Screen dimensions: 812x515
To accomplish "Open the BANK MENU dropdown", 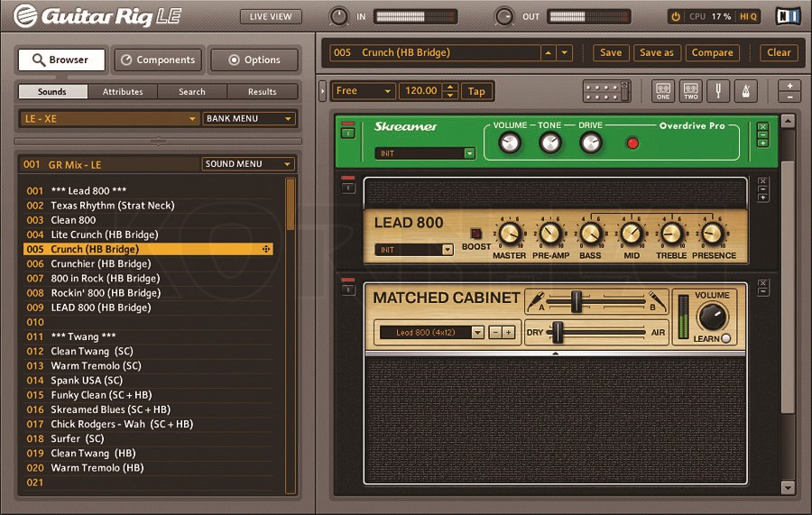I will tap(249, 118).
